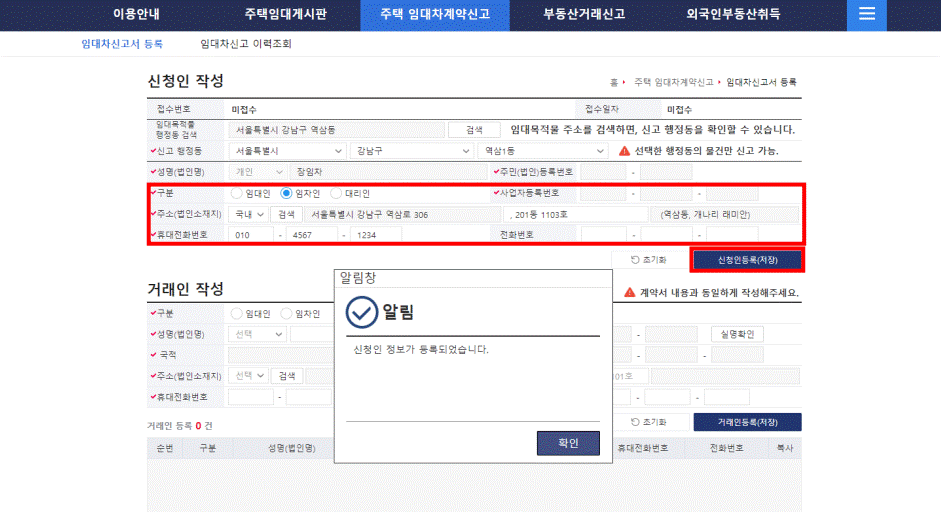Open 강남구 district dropdown
This screenshot has height=512, width=941.
pos(412,151)
